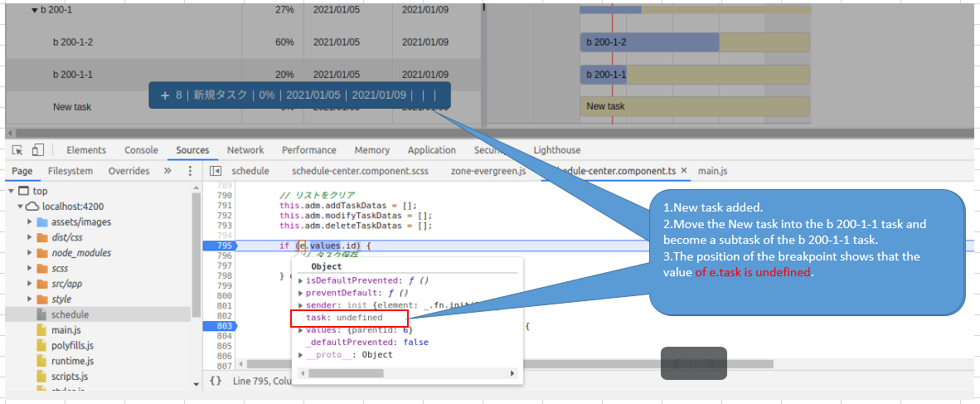Image resolution: width=980 pixels, height=404 pixels.
Task: Expand preventDefault in Object popup
Action: coord(301,293)
